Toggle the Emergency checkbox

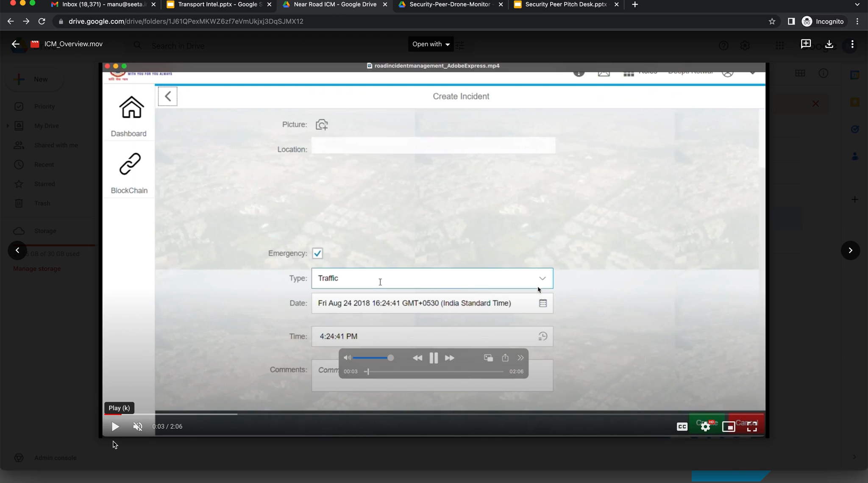317,253
